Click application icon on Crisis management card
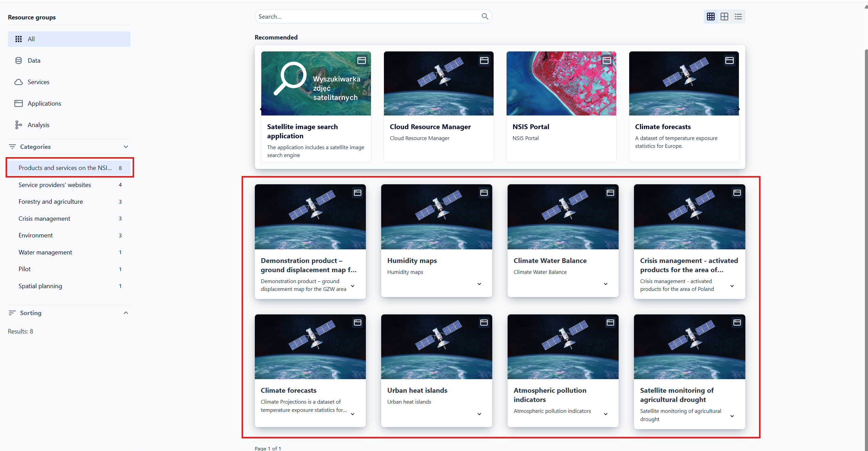The image size is (868, 451). 737,193
